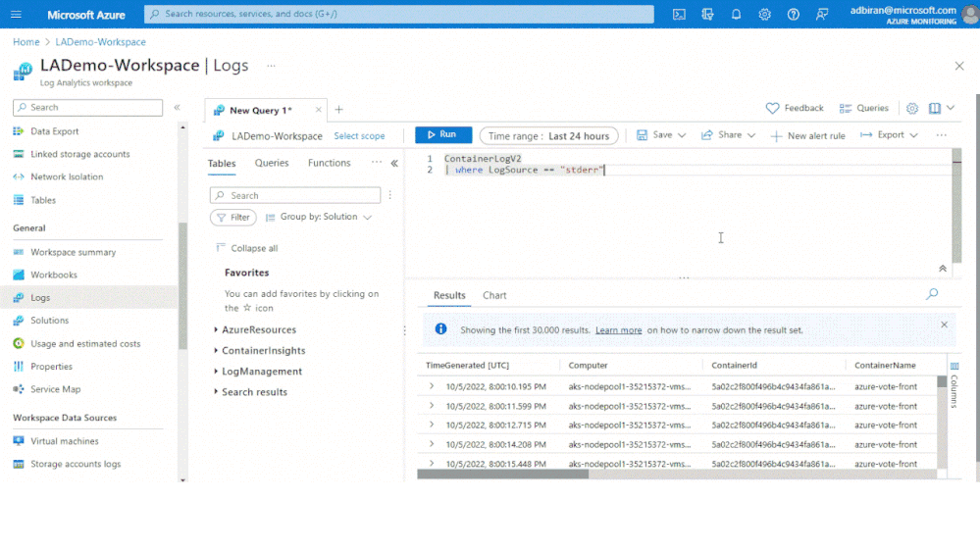Screen dimensions: 980x551
Task: Click the Azure global search bar
Action: click(x=398, y=14)
